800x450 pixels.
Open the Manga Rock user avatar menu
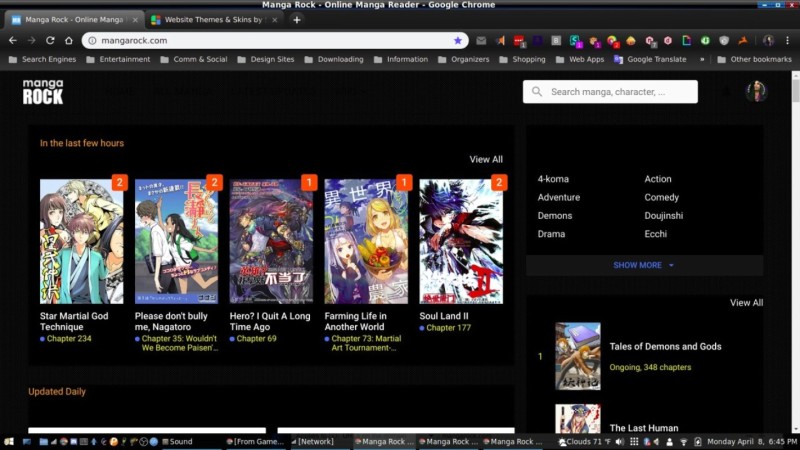click(757, 91)
